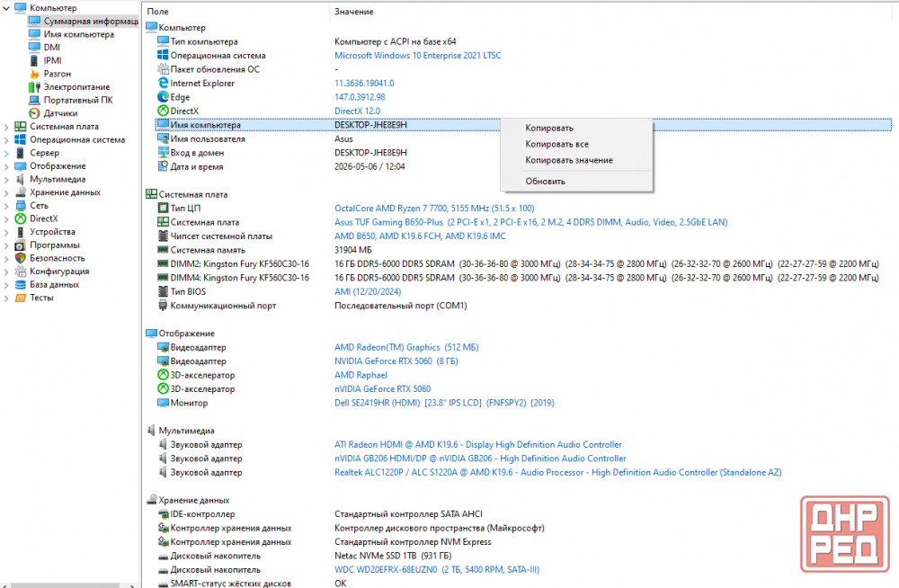This screenshot has height=588, width=899.
Task: Expand the Хранение данных tree node
Action: [6, 192]
